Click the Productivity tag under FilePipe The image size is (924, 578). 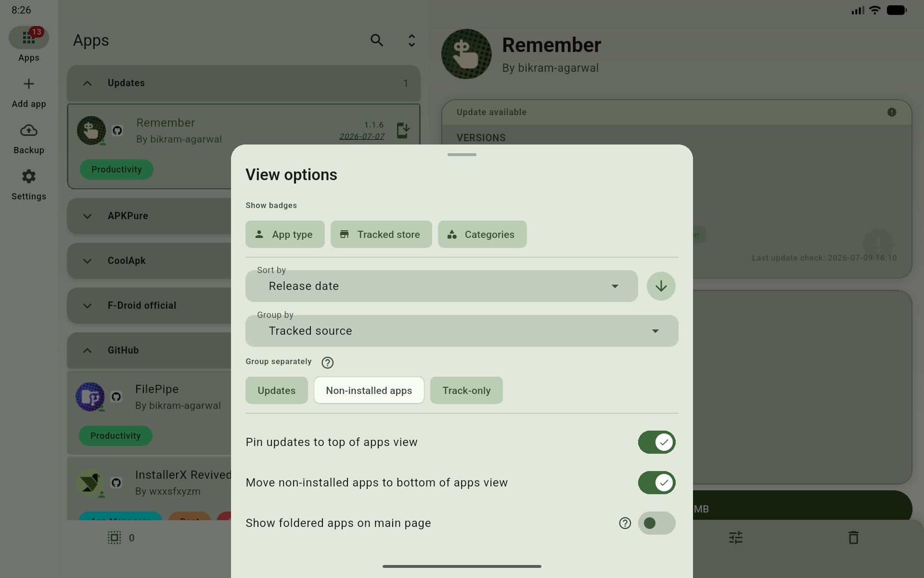pyautogui.click(x=115, y=436)
